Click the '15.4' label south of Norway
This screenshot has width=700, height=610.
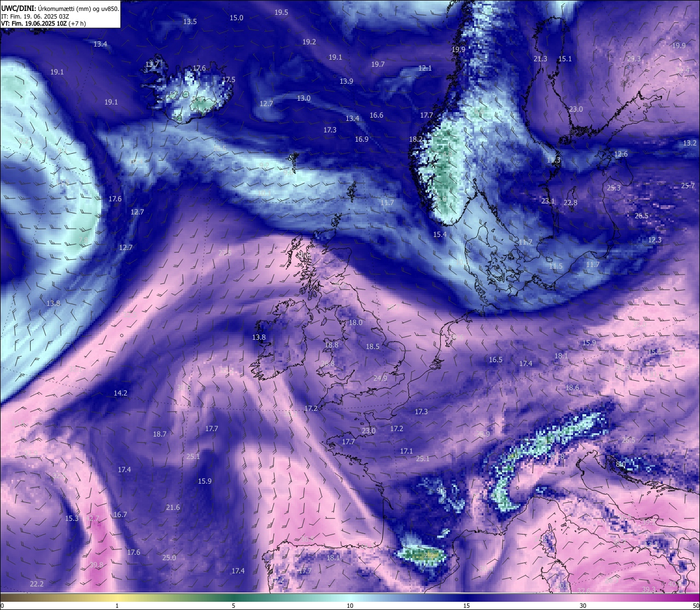[440, 235]
